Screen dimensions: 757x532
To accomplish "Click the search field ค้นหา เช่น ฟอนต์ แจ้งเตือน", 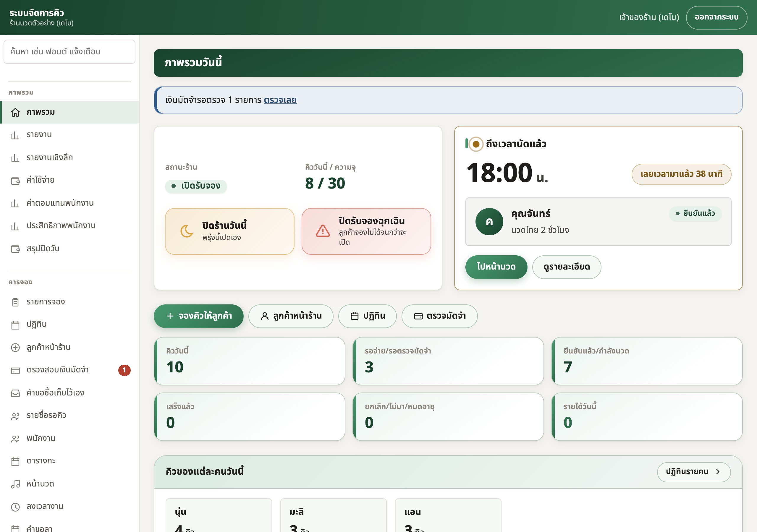I will pyautogui.click(x=69, y=51).
